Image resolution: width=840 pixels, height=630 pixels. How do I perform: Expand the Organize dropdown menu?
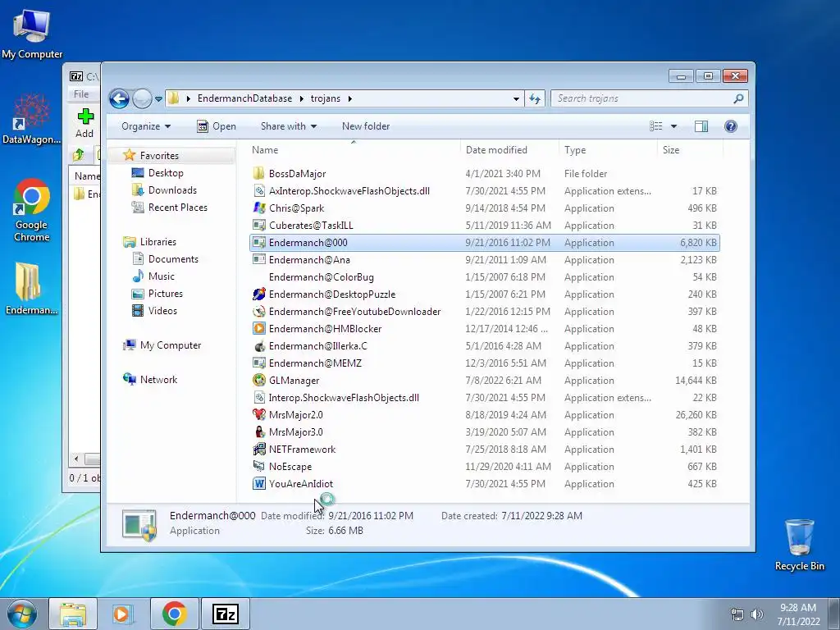[x=146, y=126]
